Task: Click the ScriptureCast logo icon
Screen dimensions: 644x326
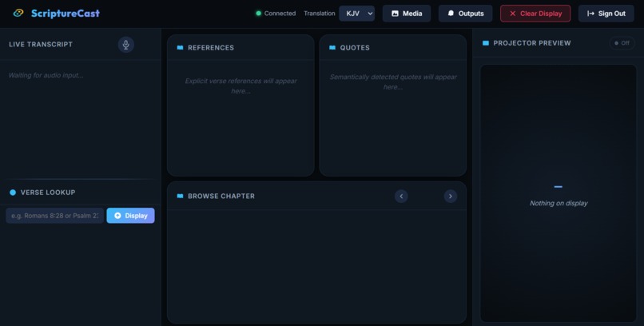Action: [x=18, y=13]
